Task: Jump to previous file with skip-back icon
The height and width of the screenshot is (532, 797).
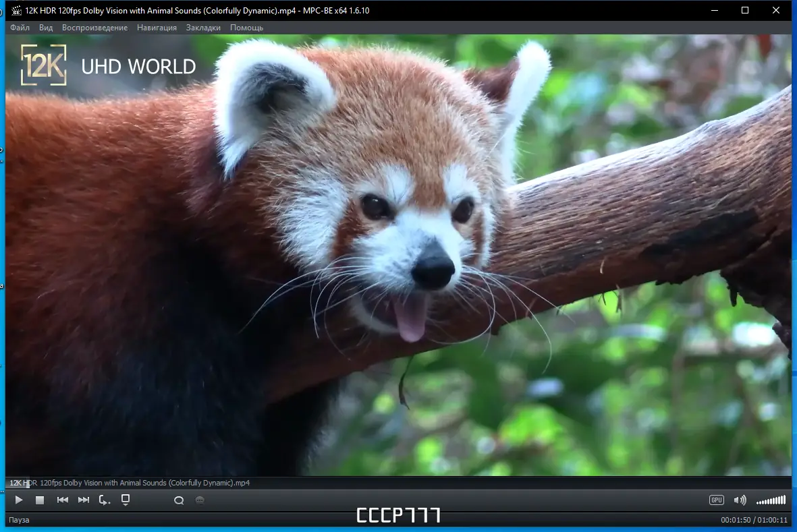Action: (x=63, y=500)
